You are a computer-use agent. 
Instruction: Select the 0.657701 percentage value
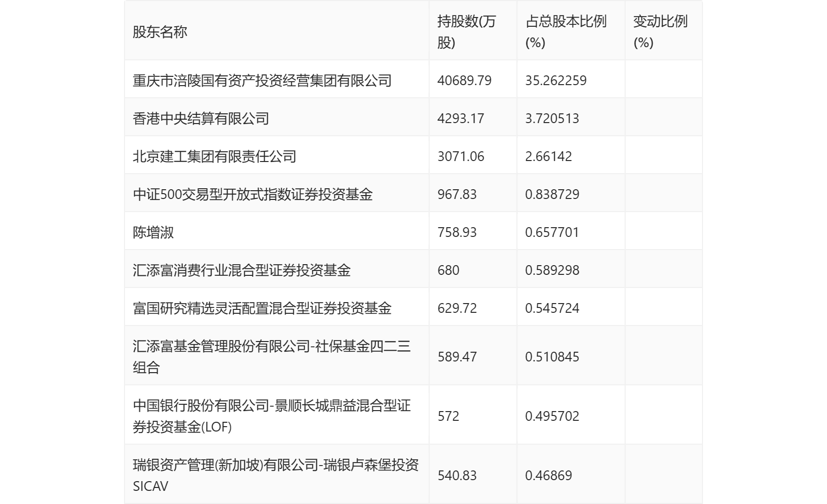[x=552, y=232]
